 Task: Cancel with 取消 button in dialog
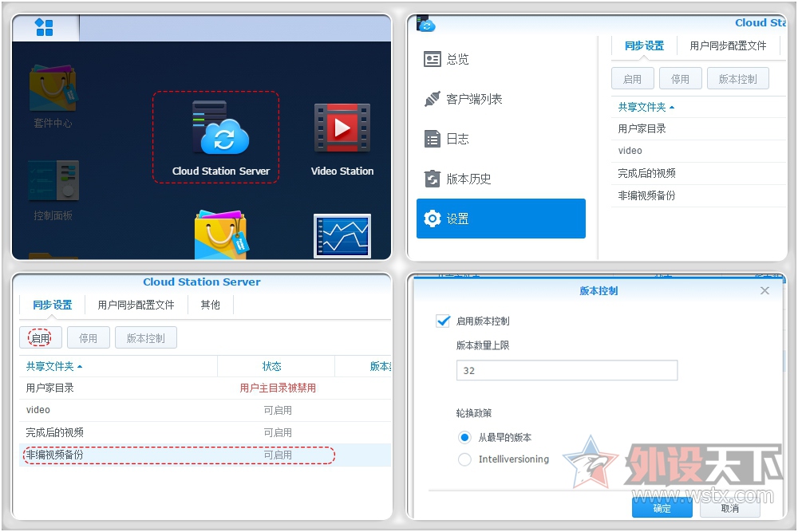(x=730, y=507)
